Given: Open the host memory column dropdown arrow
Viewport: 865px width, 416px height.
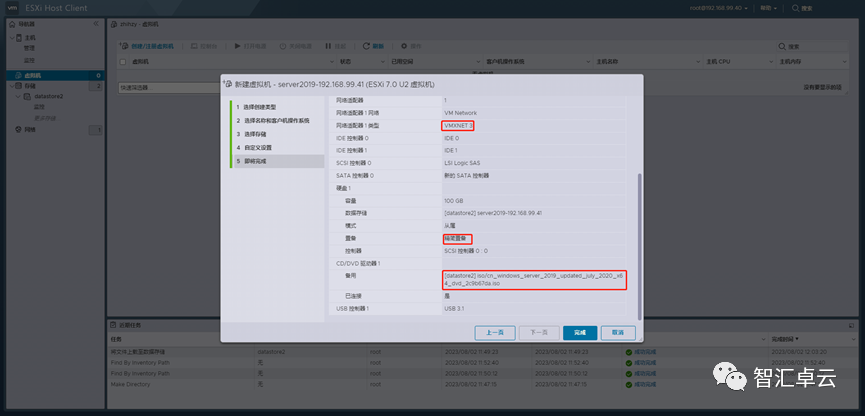Looking at the screenshot, I should pos(844,62).
